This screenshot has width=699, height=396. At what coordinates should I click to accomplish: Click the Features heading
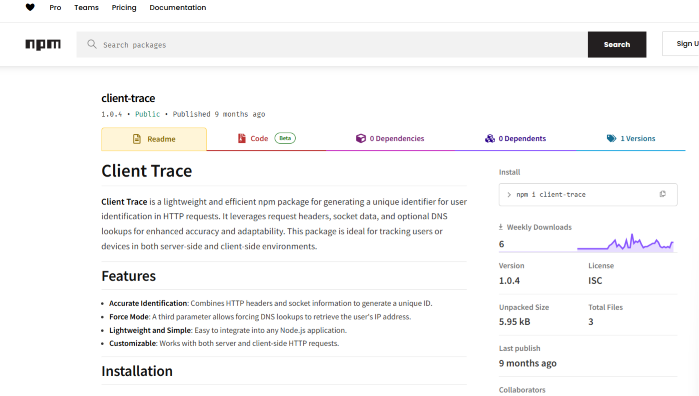[129, 276]
